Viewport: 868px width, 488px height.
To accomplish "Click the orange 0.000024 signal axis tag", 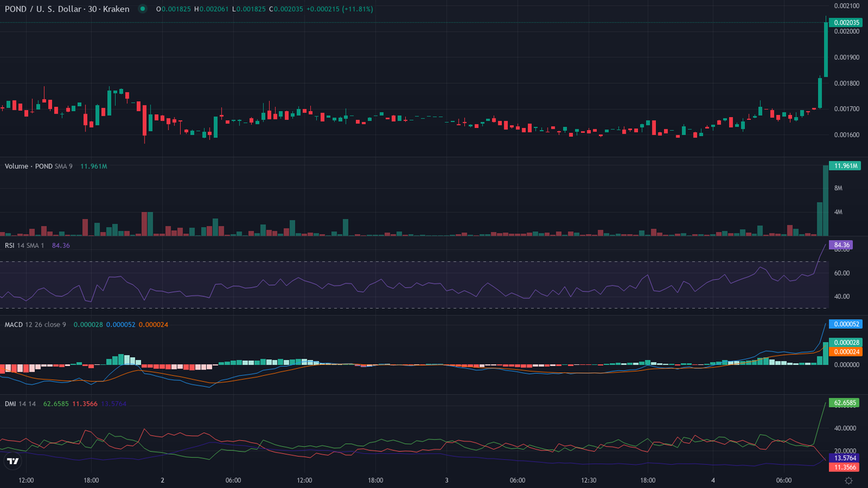I will [x=846, y=351].
